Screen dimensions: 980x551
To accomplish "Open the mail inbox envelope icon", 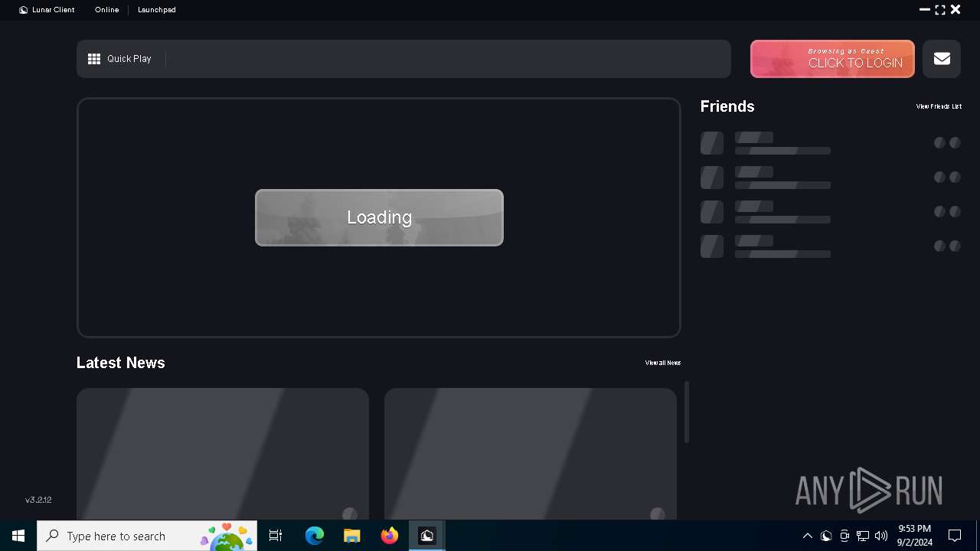I will (942, 59).
